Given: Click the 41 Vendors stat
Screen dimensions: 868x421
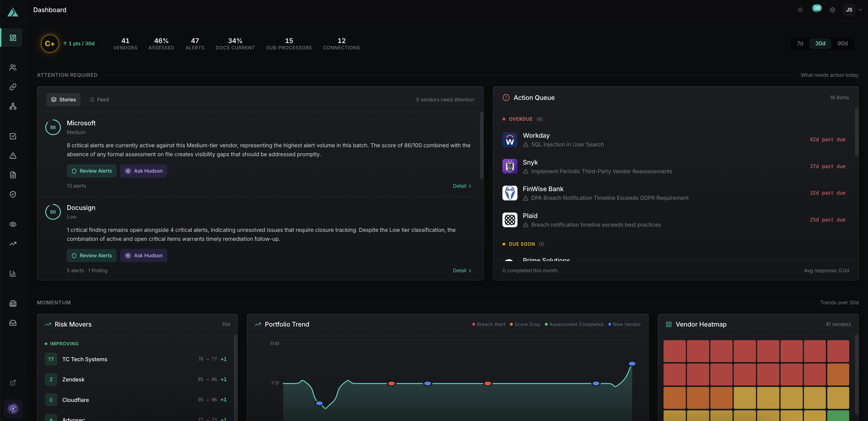Looking at the screenshot, I should pos(125,44).
